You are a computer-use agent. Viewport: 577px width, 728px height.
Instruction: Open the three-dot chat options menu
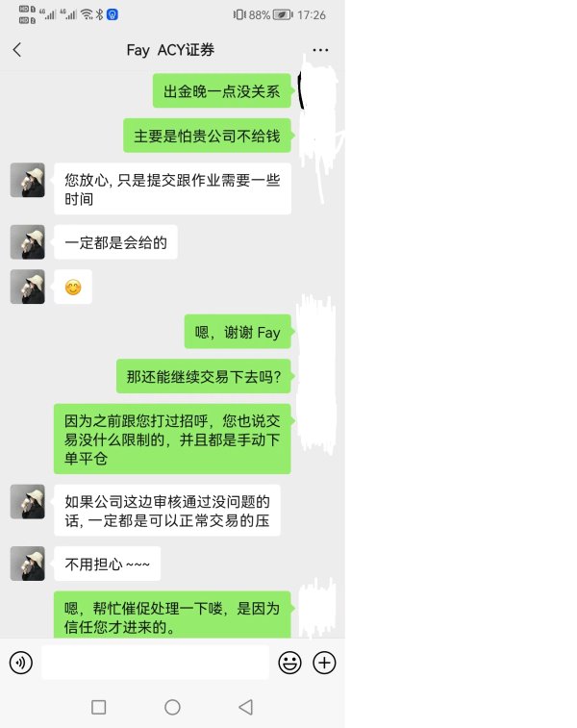pyautogui.click(x=320, y=50)
